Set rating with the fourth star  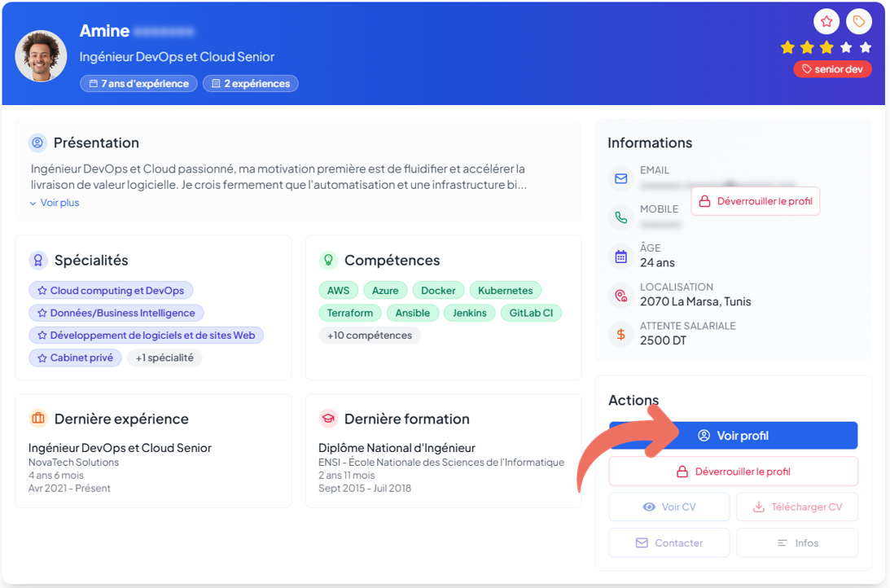coord(846,47)
